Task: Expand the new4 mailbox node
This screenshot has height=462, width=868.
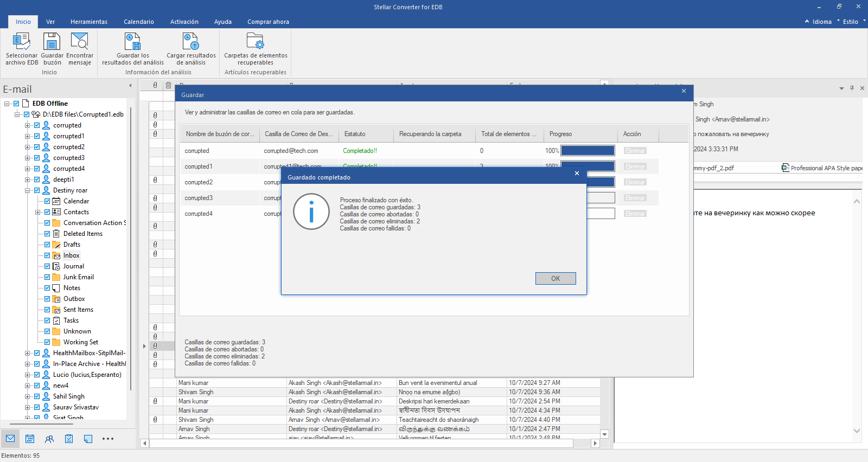Action: pos(28,386)
